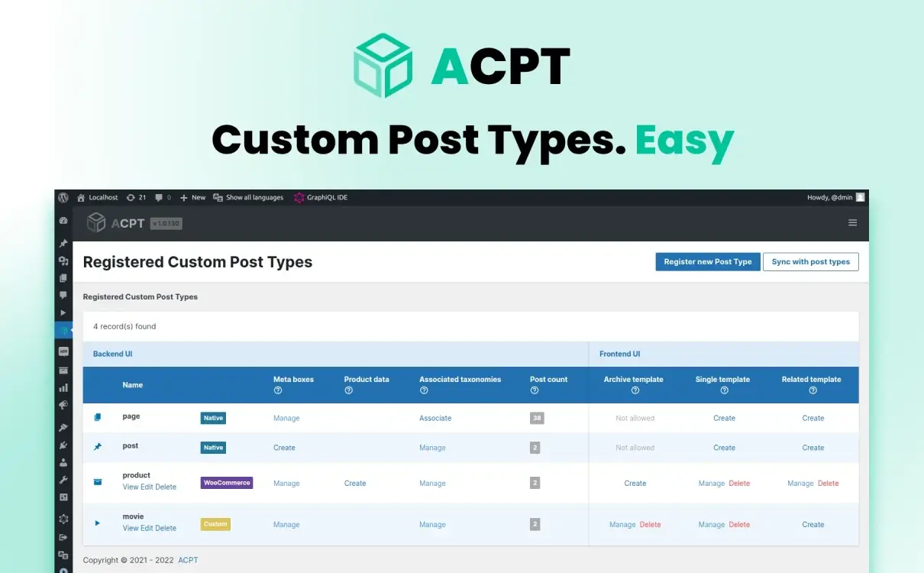
Task: Create related template for movie
Action: coord(813,524)
